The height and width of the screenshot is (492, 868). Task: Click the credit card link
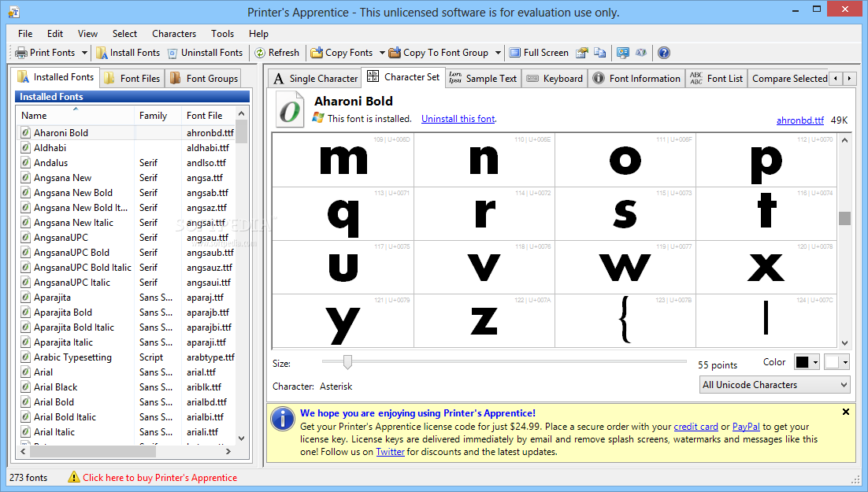tap(696, 427)
